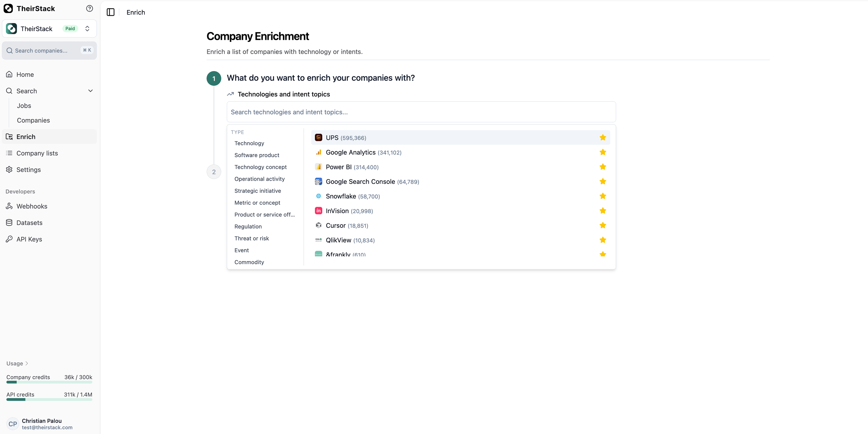
Task: Click the Home house icon
Action: point(9,74)
